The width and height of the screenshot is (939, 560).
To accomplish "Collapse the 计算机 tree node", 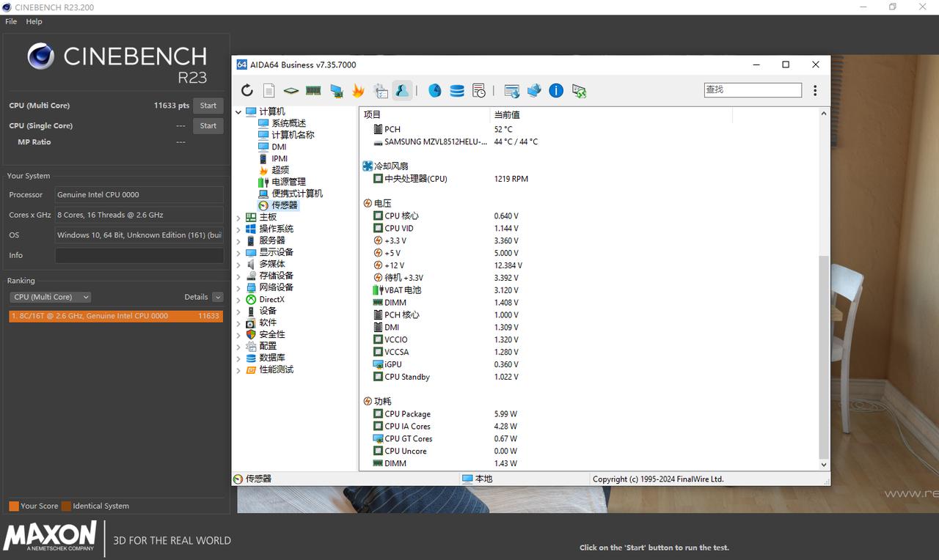I will click(238, 112).
